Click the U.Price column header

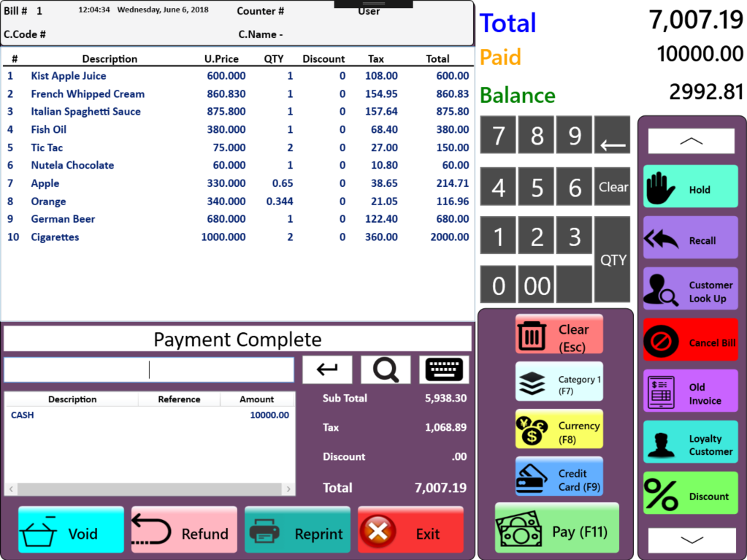[221, 58]
